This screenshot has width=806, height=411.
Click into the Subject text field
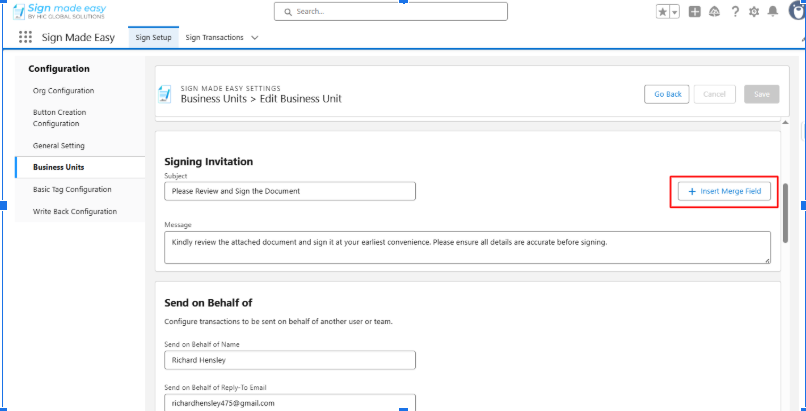point(290,191)
